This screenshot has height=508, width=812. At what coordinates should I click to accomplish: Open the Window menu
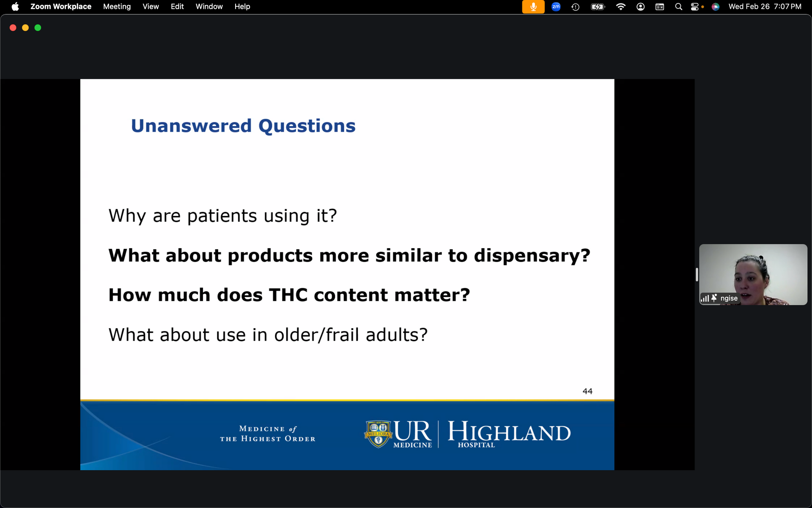pyautogui.click(x=209, y=7)
